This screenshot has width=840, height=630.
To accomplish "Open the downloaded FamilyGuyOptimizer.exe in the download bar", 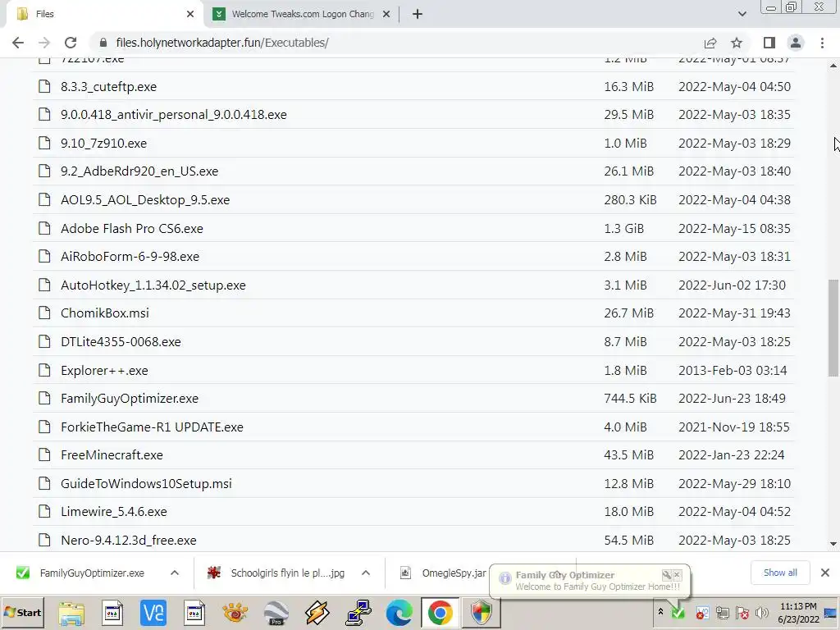I will [92, 573].
